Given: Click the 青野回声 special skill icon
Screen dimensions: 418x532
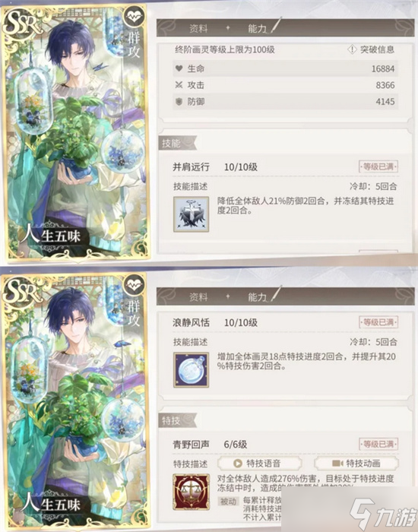Looking at the screenshot, I should point(191,492).
